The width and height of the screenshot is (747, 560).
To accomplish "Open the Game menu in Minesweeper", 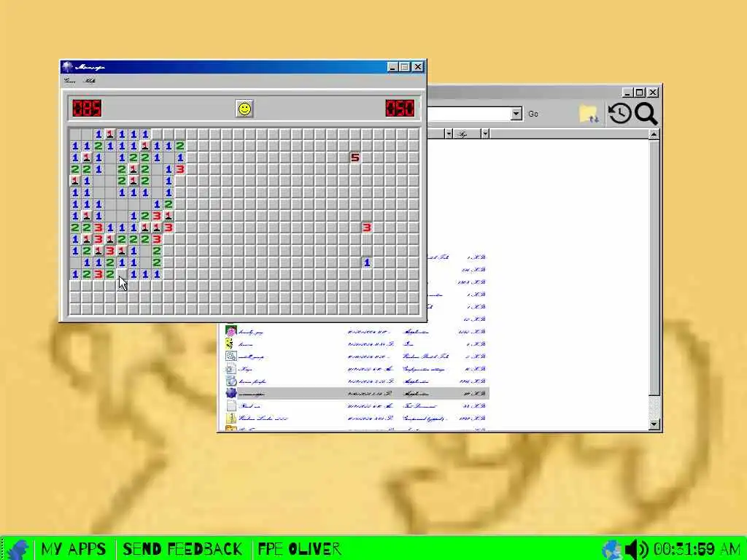I will tap(69, 81).
